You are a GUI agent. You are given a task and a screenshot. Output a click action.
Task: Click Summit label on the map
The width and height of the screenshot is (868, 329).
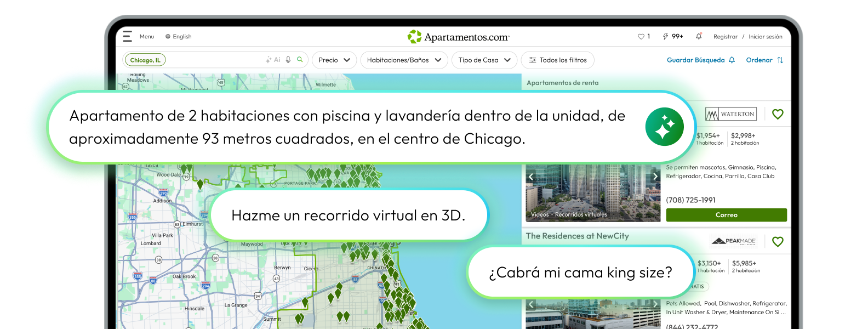click(272, 319)
